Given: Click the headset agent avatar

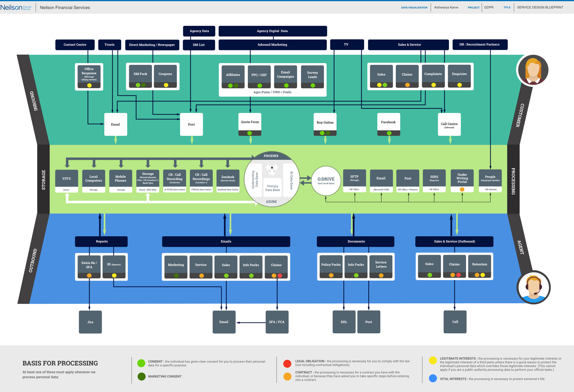Looking at the screenshot, I should tap(534, 287).
